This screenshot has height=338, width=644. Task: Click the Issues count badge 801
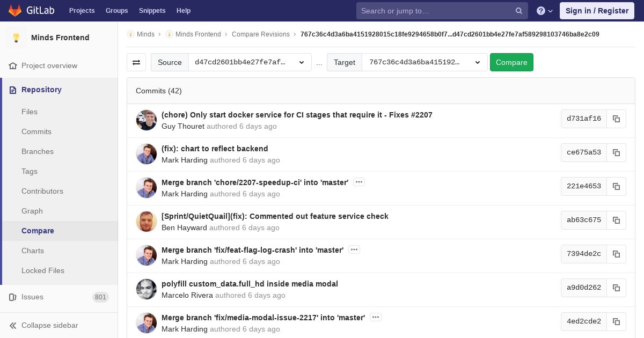[100, 297]
